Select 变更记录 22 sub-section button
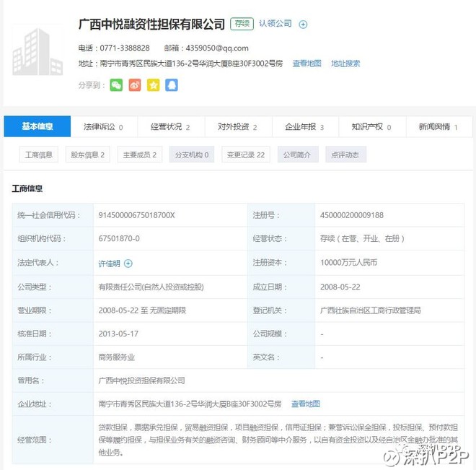The image size is (476, 470). click(x=246, y=155)
